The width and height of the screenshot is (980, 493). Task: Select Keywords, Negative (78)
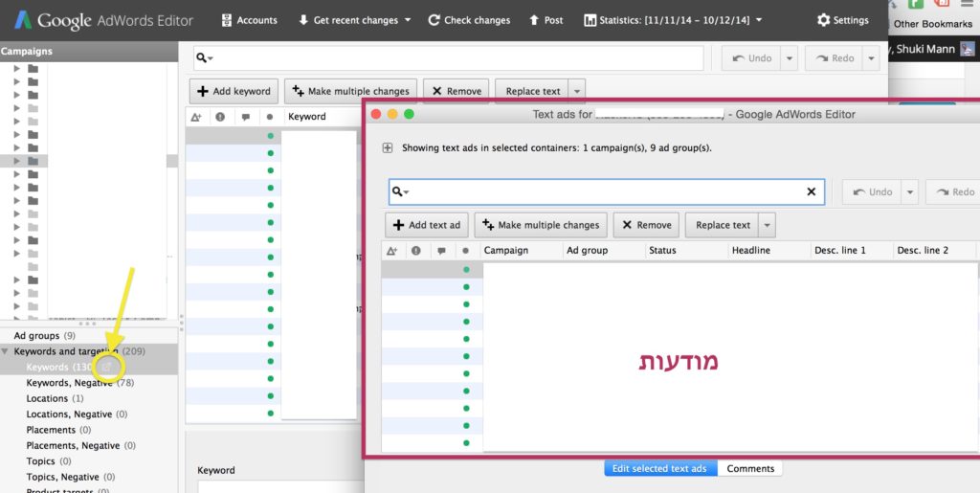click(80, 382)
